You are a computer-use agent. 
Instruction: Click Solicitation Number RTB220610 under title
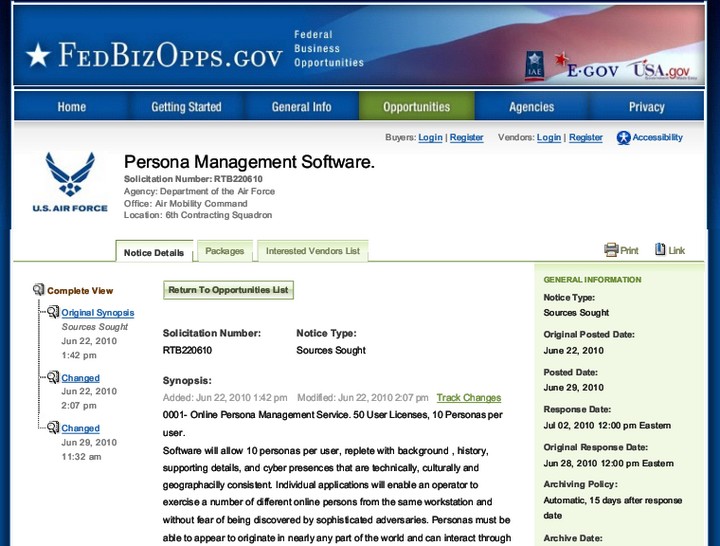coord(193,179)
